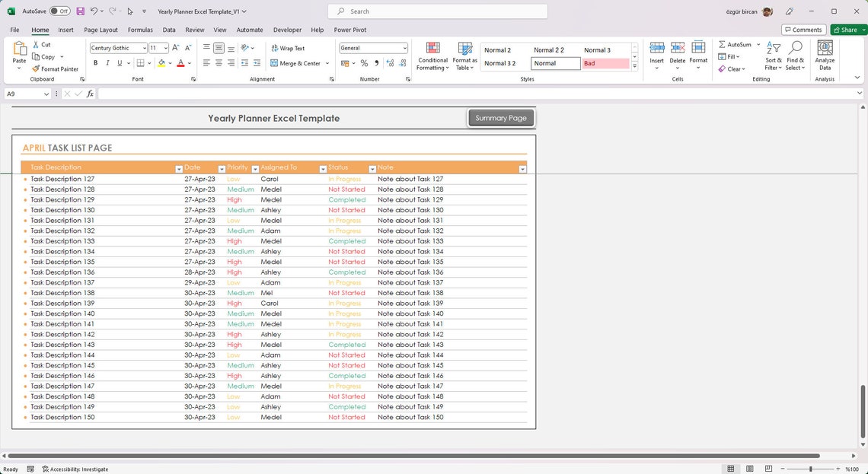Viewport: 868px width, 474px height.
Task: Open the Comments pane
Action: [x=803, y=30]
